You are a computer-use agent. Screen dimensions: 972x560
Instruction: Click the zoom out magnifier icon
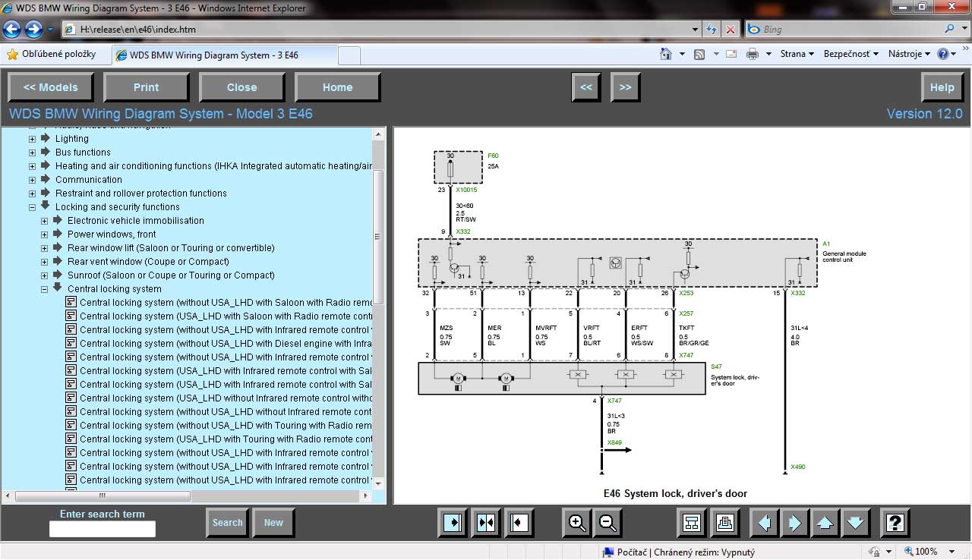607,523
